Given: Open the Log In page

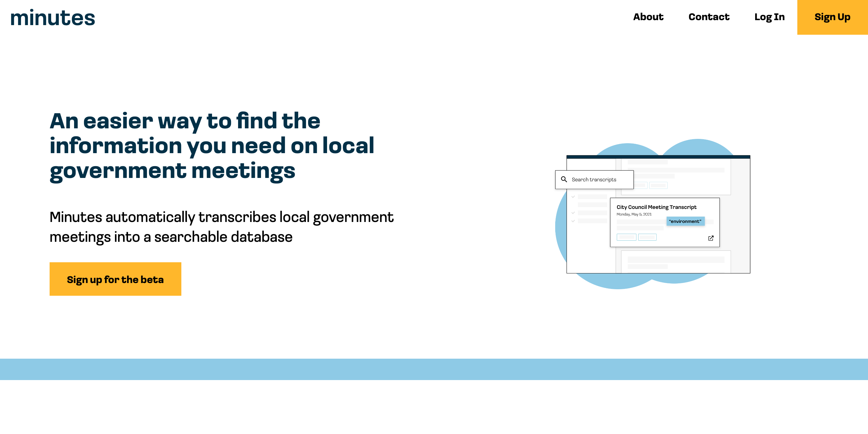Looking at the screenshot, I should point(769,17).
